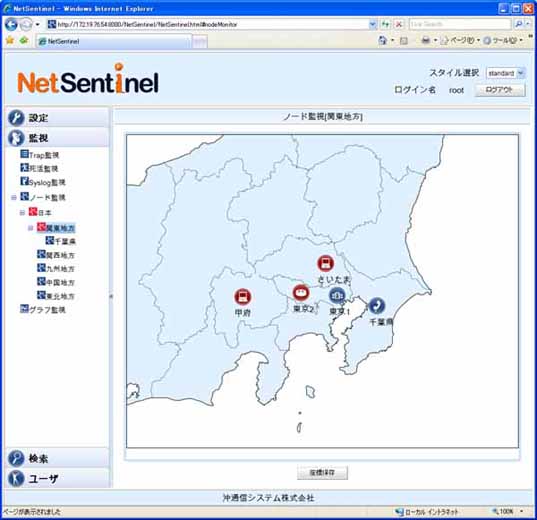Open the 検索 section in sidebar

57,458
